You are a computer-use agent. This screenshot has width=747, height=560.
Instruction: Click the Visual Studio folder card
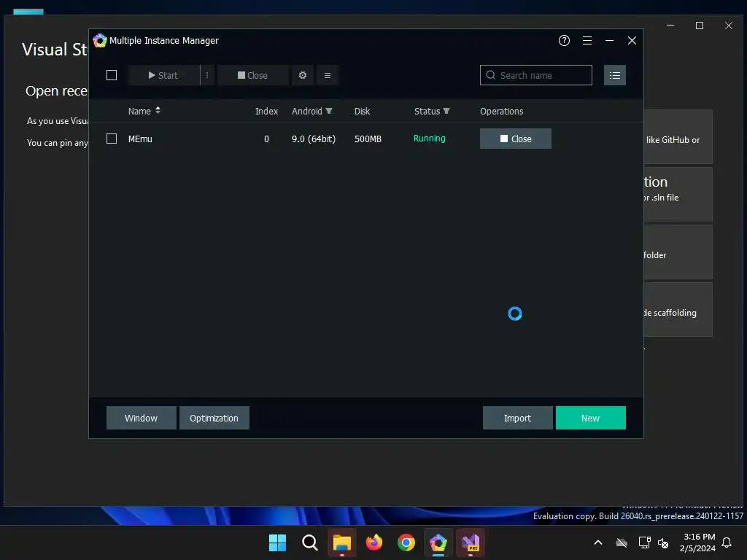pos(678,252)
